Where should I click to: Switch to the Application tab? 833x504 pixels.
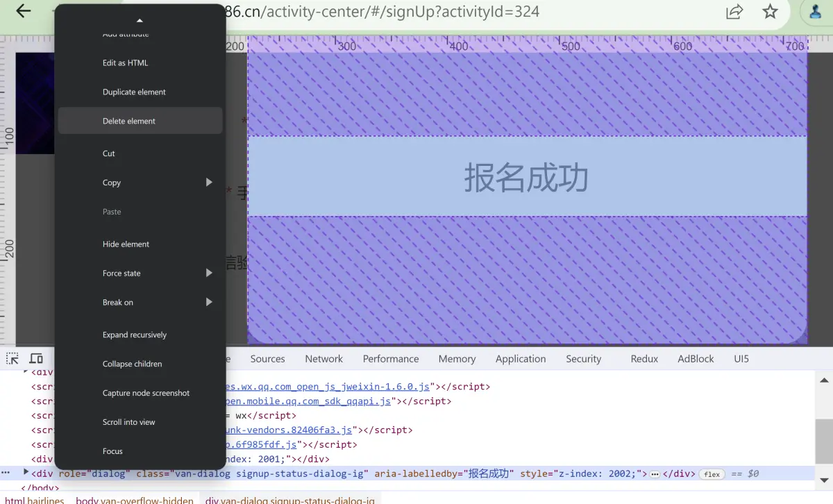pos(521,359)
